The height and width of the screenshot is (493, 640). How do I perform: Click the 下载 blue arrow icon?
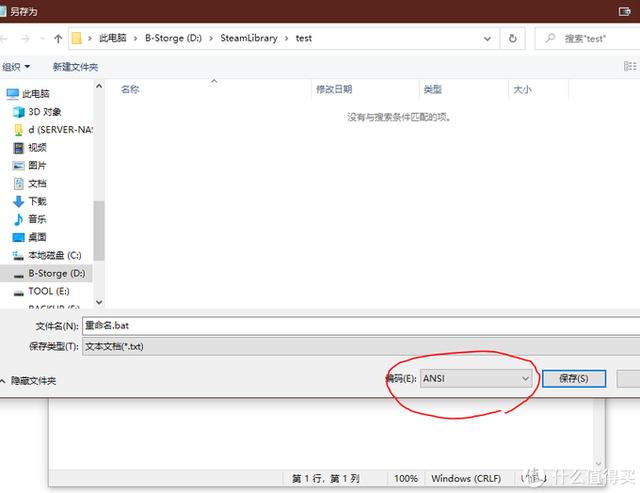tap(18, 201)
